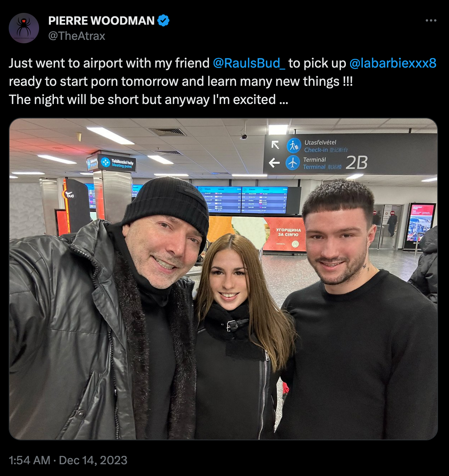This screenshot has height=476, width=449.
Task: Click the diagonal arrow on the check-in sign
Action: coord(275,145)
